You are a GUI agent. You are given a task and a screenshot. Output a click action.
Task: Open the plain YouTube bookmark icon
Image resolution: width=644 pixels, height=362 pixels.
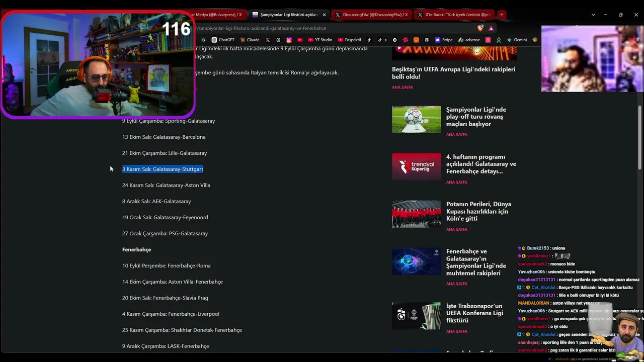[x=300, y=40]
